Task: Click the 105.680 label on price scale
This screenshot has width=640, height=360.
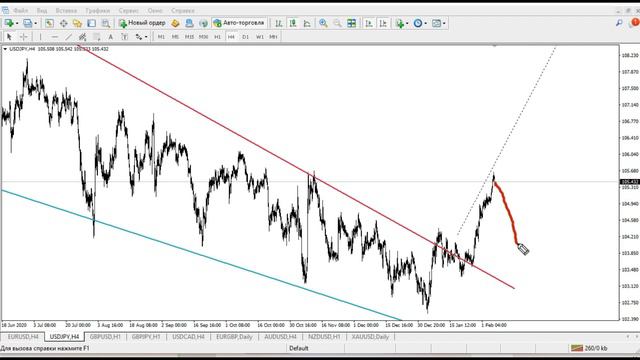Action: (630, 171)
